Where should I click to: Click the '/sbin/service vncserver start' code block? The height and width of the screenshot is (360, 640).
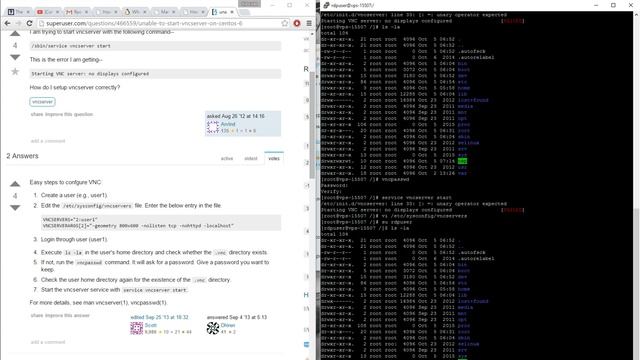(x=156, y=46)
